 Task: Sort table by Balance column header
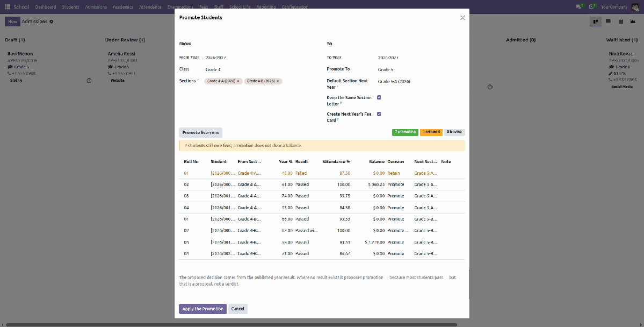376,162
